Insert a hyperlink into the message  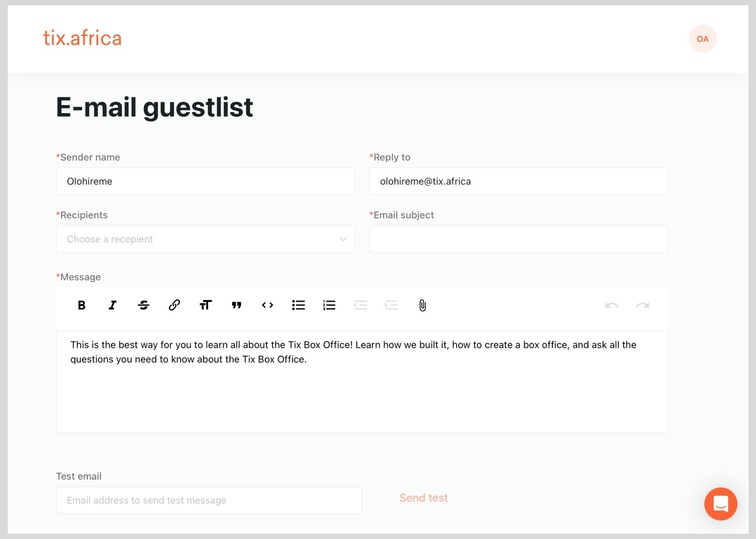pyautogui.click(x=174, y=305)
